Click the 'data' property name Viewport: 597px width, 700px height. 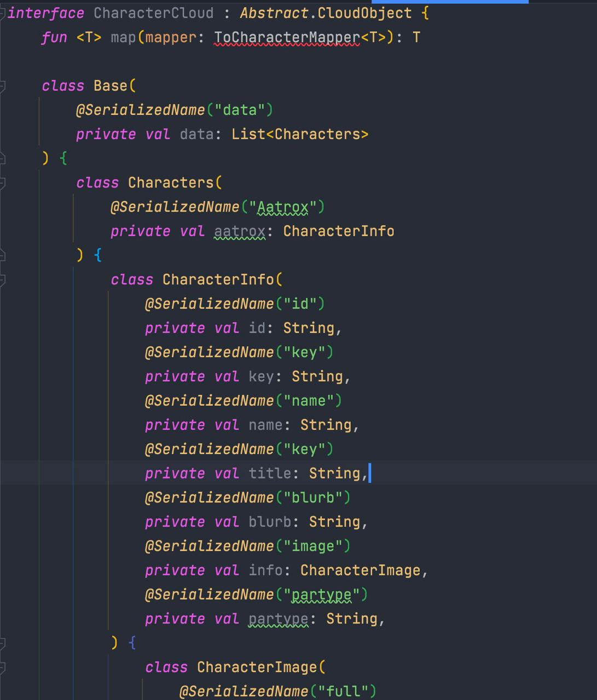(196, 134)
